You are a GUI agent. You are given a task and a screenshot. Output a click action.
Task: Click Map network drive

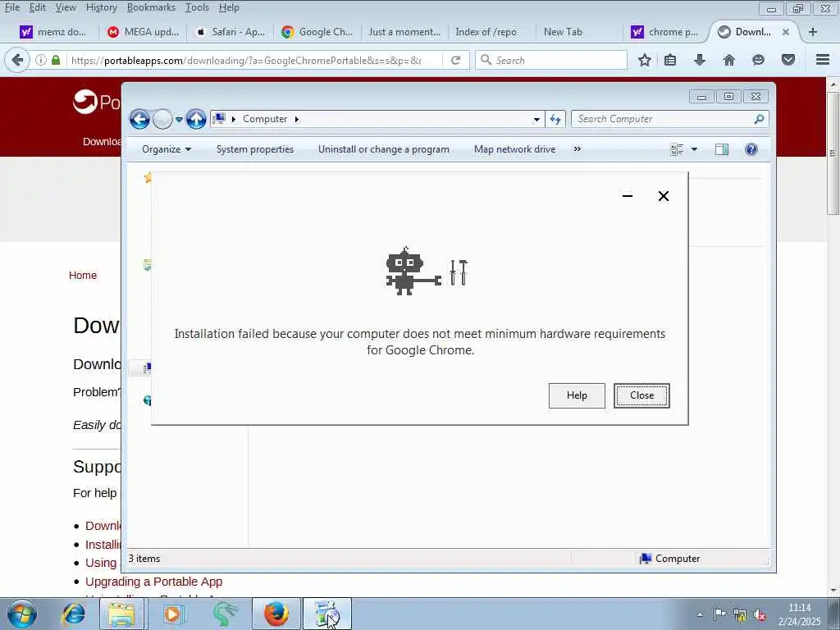[515, 149]
